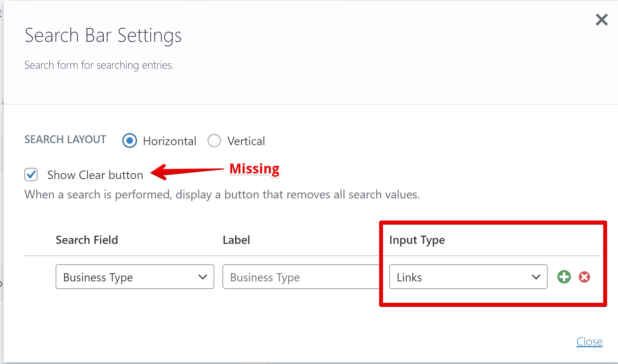This screenshot has height=364, width=618.
Task: Open the Search Field dropdown showing Business Type
Action: pos(135,277)
